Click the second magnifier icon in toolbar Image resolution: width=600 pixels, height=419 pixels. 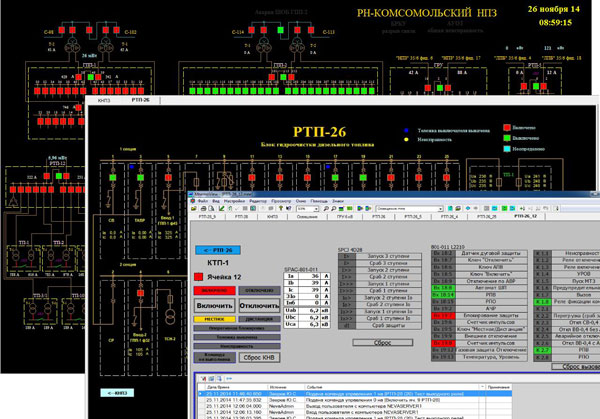[333, 209]
